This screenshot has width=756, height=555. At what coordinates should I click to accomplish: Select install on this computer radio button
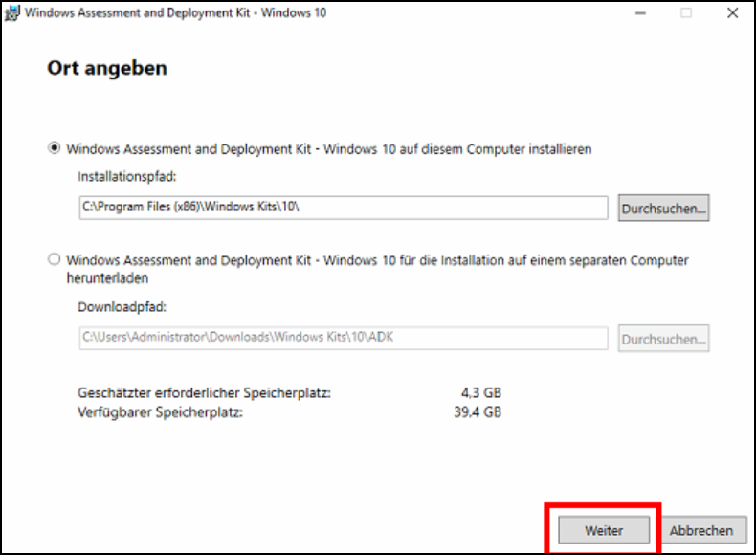click(55, 149)
